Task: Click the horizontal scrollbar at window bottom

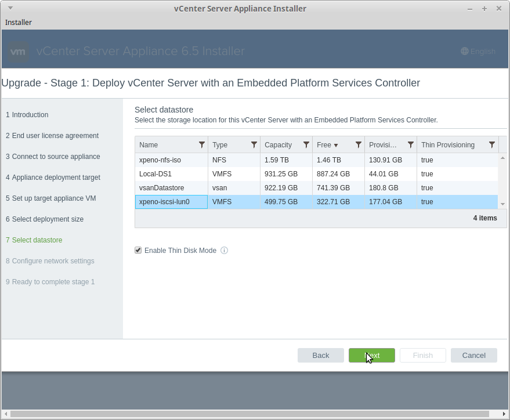Action: (x=250, y=414)
